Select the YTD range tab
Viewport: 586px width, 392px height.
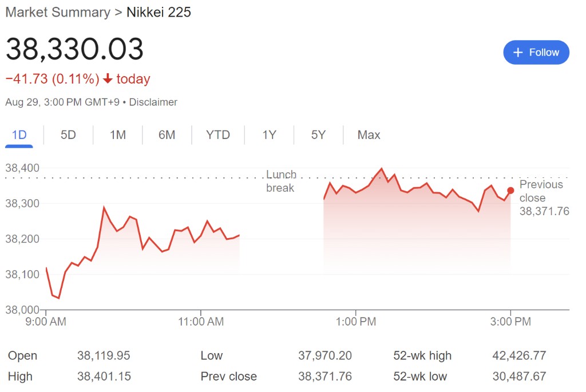(218, 135)
